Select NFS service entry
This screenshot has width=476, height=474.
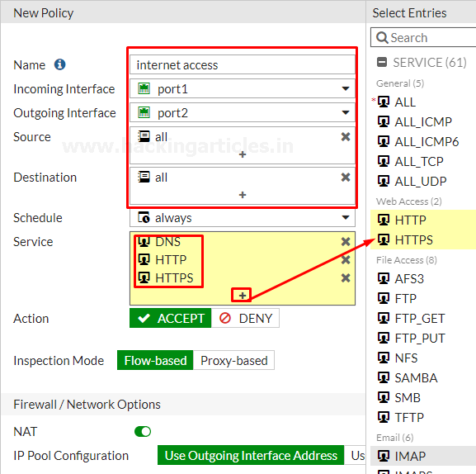tap(423, 358)
